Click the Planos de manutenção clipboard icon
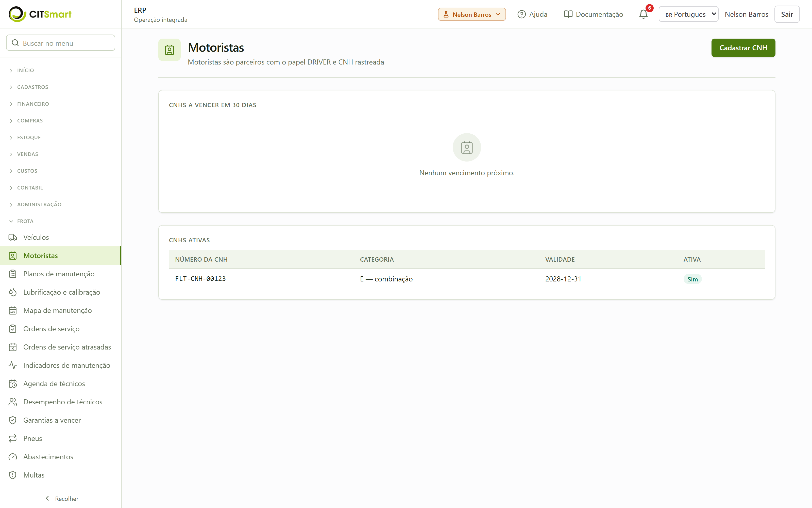Screen dimensions: 812x508 point(13,274)
